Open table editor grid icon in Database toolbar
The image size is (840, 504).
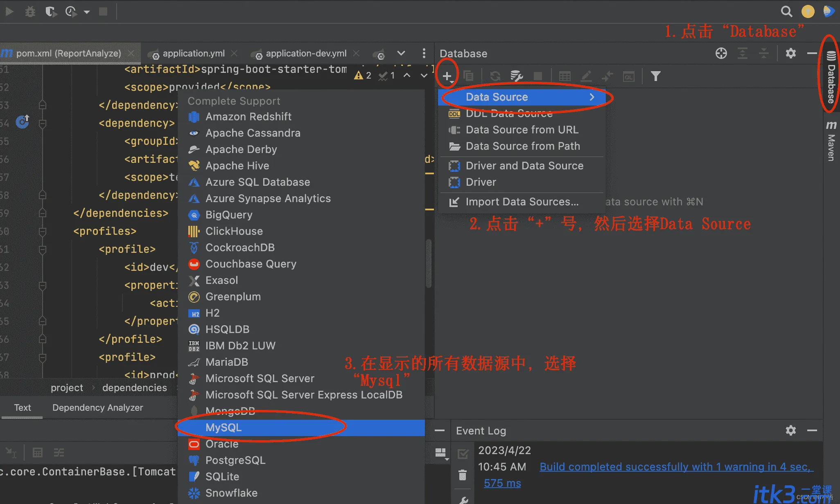point(565,76)
